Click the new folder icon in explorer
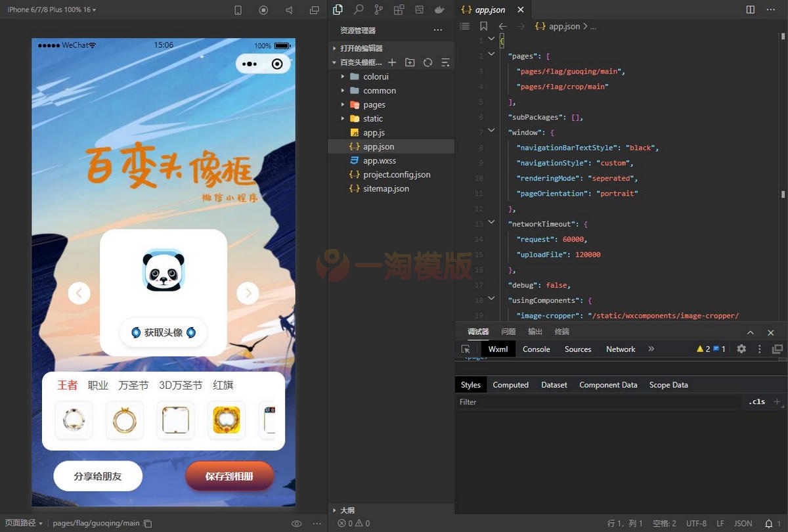The image size is (788, 532). [410, 62]
